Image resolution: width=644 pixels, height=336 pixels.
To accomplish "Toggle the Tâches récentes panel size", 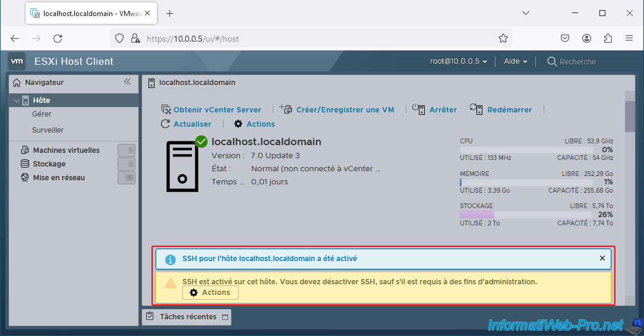I will pyautogui.click(x=225, y=317).
